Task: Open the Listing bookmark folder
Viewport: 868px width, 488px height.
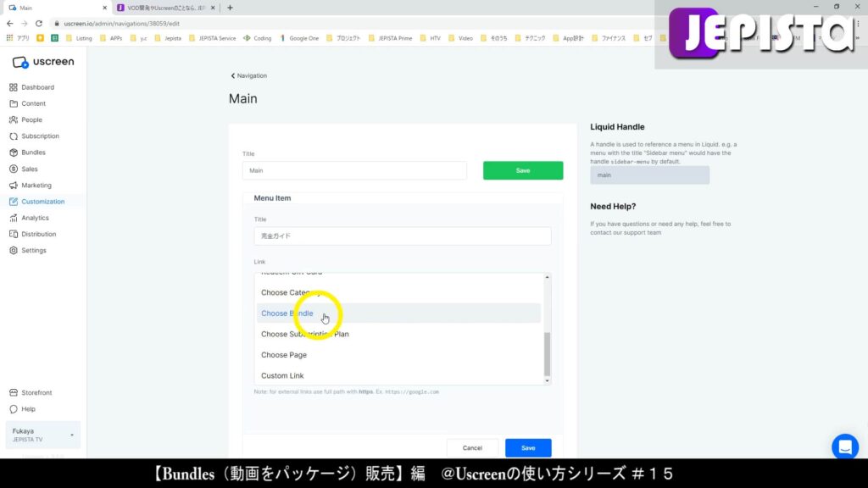Action: pos(79,38)
